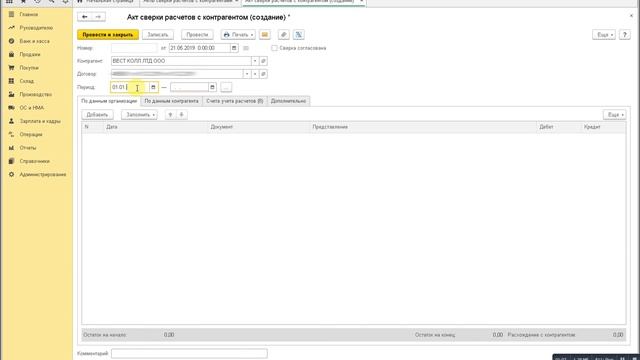Open the table Еще menu

pos(614,115)
